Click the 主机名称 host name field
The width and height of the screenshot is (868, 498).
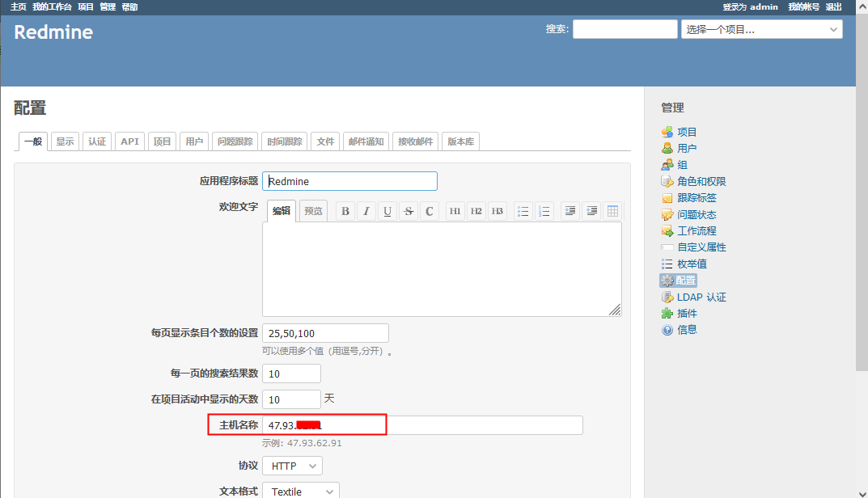coord(421,425)
